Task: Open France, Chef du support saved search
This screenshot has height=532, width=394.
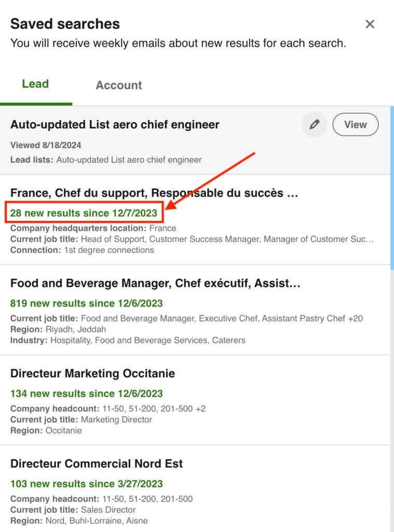Action: point(154,193)
